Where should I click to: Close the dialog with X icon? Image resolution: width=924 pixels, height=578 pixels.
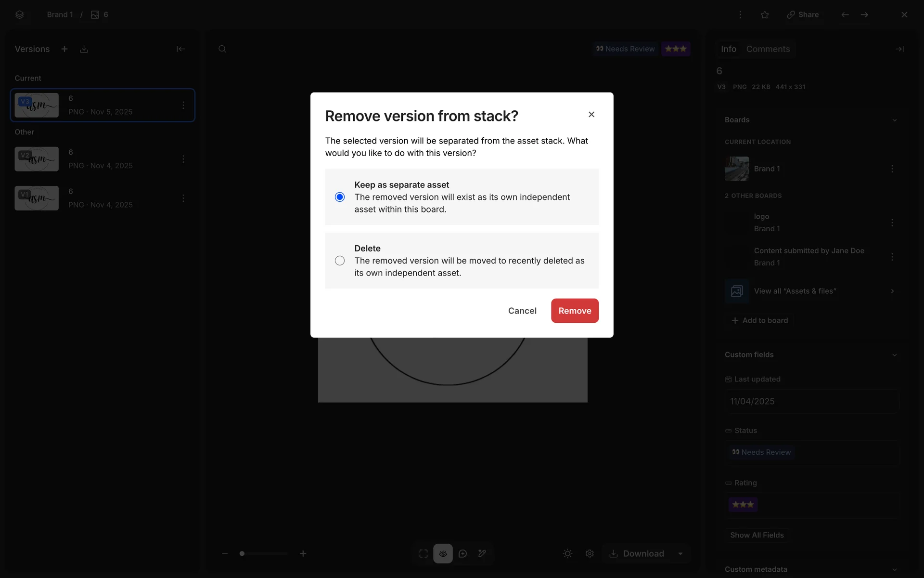pos(591,114)
